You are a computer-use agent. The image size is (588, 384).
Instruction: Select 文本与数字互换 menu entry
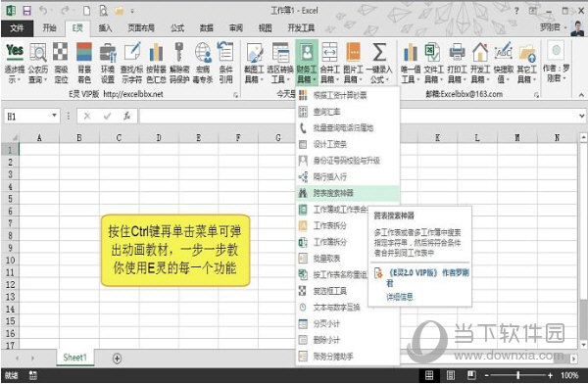[x=332, y=308]
